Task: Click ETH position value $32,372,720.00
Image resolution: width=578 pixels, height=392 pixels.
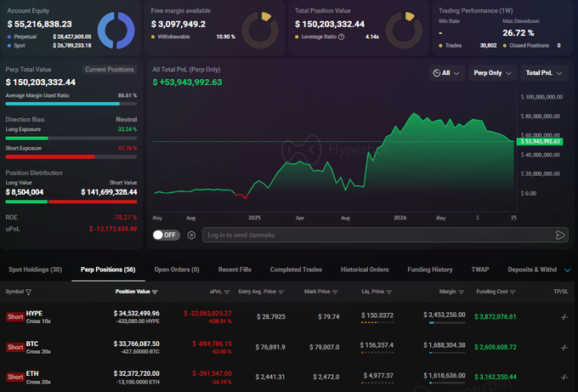Action: click(136, 373)
